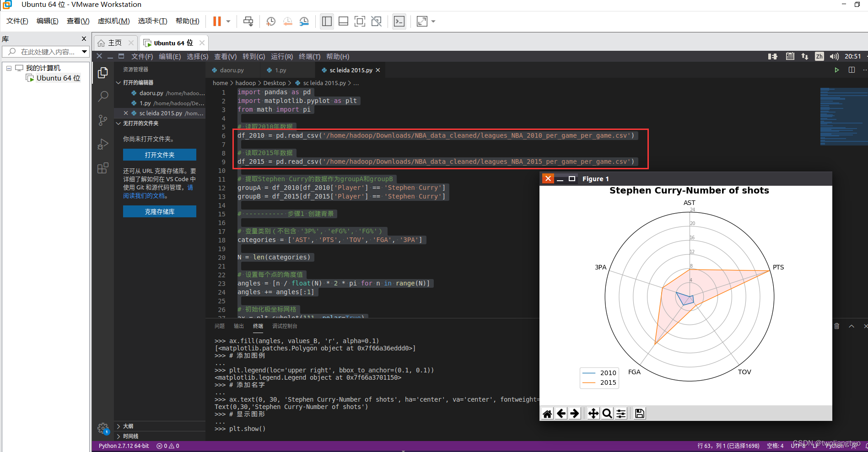
Task: Click the 克隆存储库 button
Action: pyautogui.click(x=159, y=211)
